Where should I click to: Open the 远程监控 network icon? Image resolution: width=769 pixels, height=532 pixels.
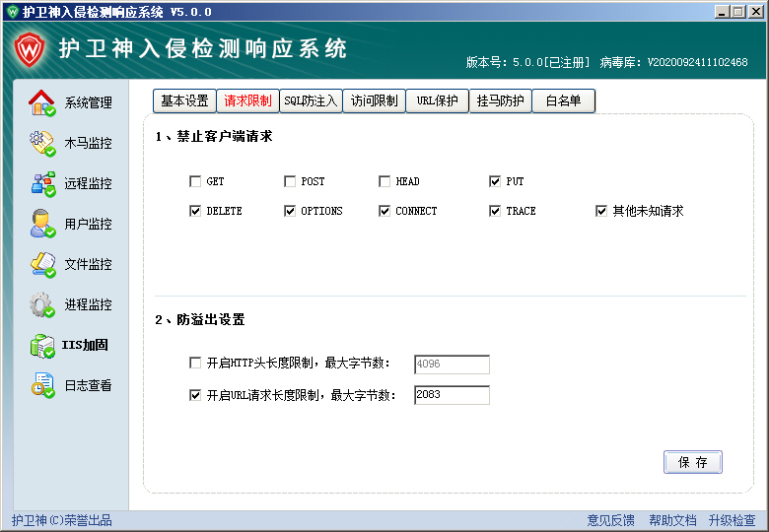coord(41,183)
